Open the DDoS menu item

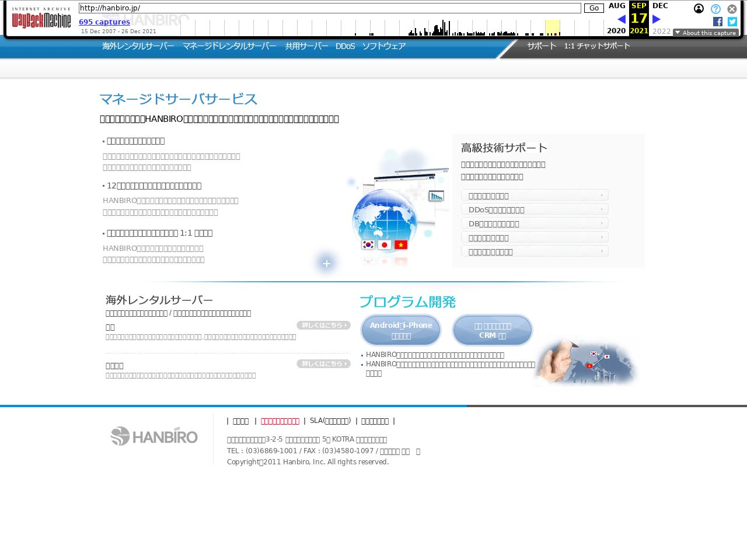345,46
